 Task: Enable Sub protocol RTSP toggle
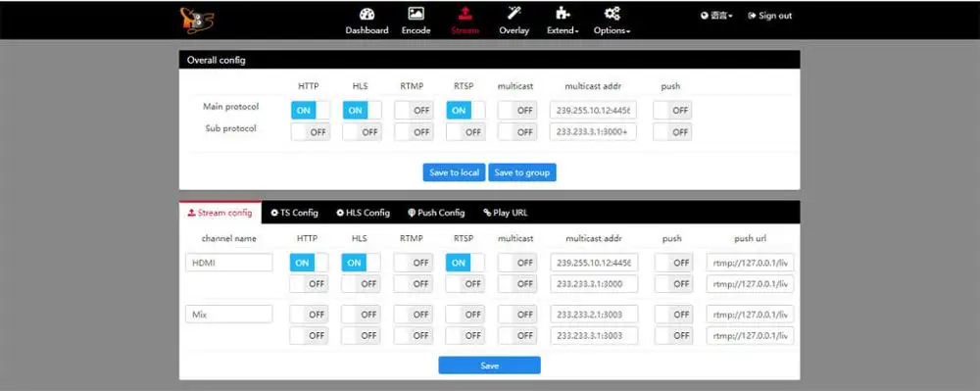(465, 132)
